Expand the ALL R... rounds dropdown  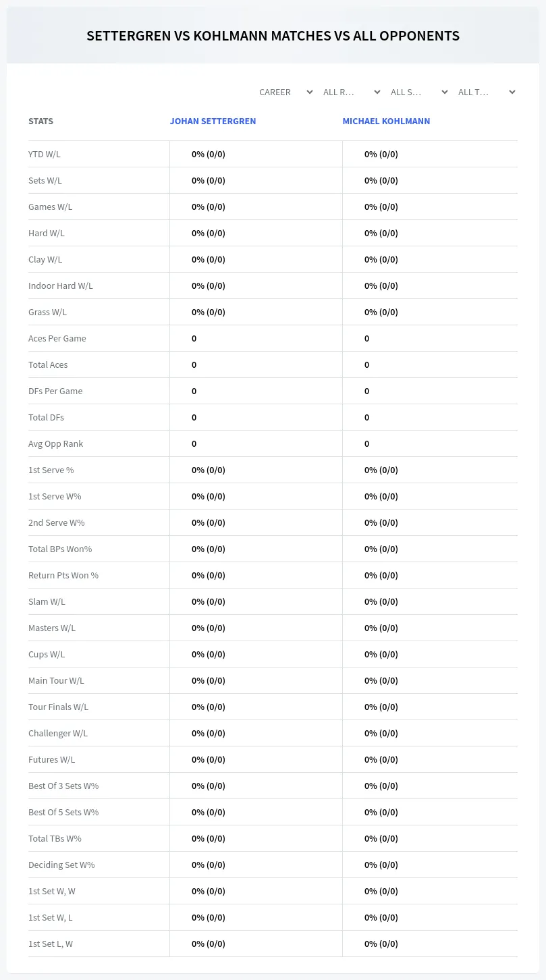click(352, 92)
